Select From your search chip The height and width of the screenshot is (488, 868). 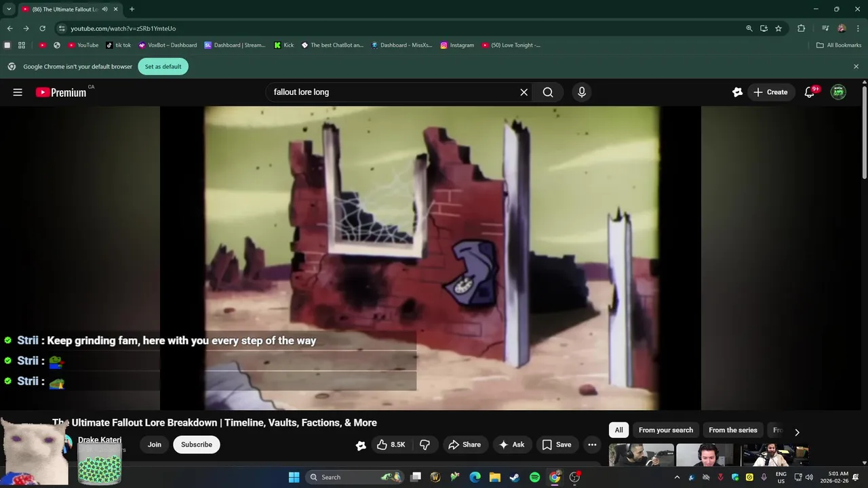[666, 430]
